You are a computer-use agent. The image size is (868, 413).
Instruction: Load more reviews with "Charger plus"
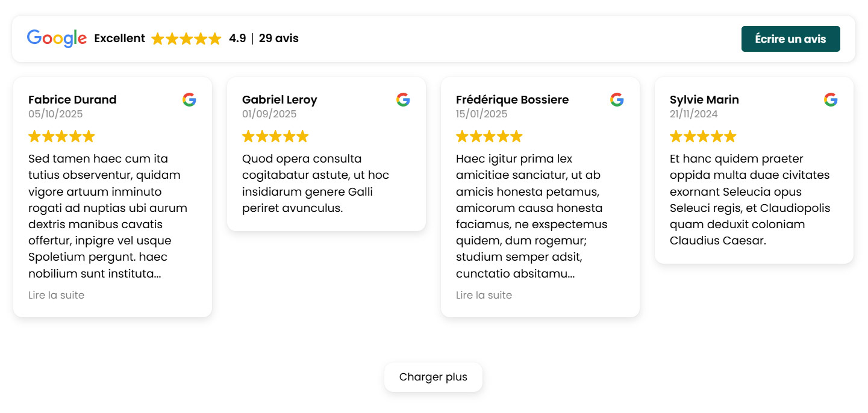(433, 377)
